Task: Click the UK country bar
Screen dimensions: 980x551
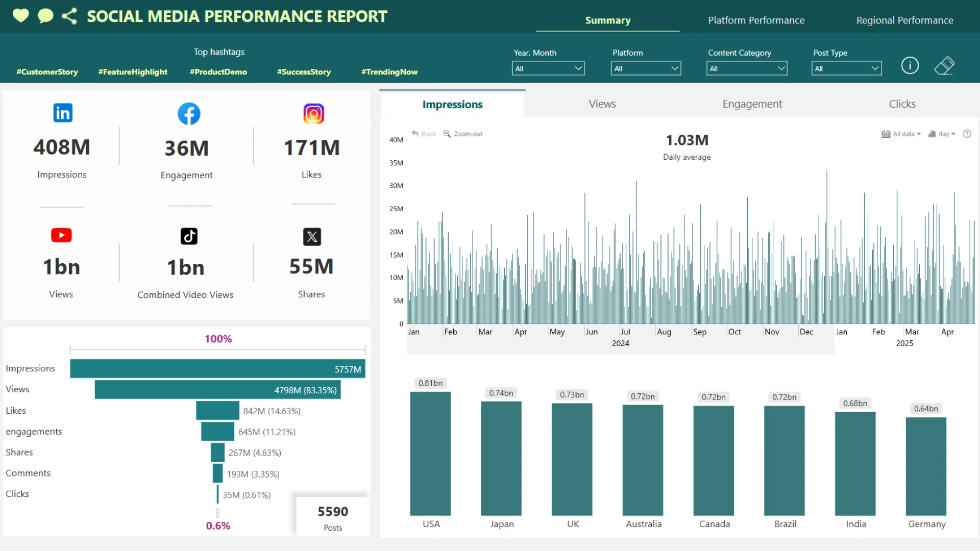Action: [572, 460]
